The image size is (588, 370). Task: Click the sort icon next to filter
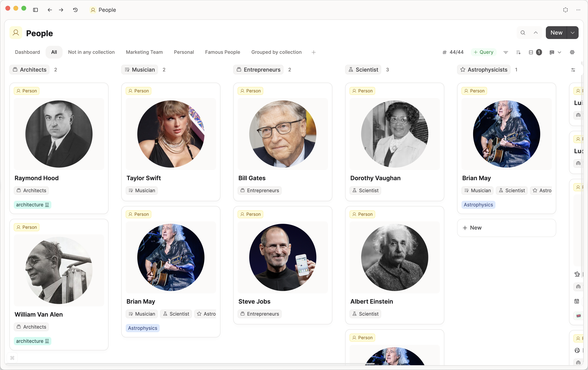519,52
